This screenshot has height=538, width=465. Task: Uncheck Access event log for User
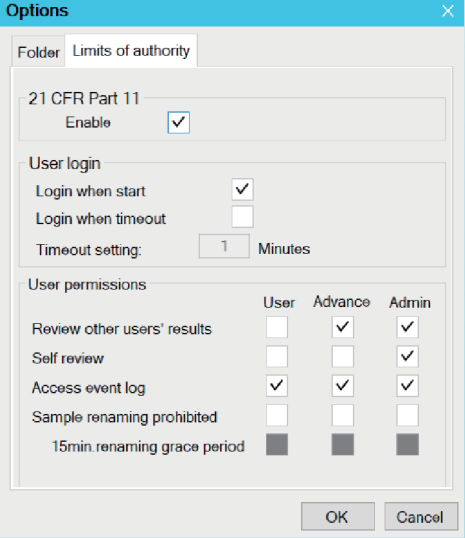click(277, 386)
